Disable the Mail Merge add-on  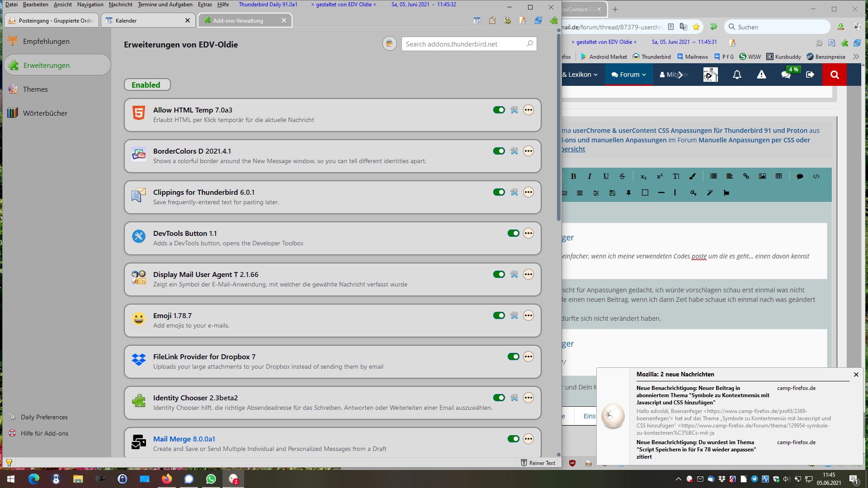coord(514,439)
